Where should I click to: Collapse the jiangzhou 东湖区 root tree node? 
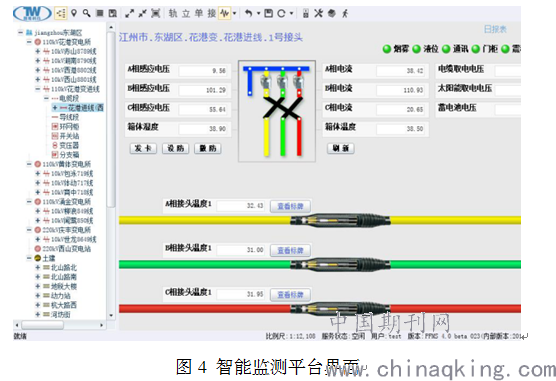click(21, 32)
